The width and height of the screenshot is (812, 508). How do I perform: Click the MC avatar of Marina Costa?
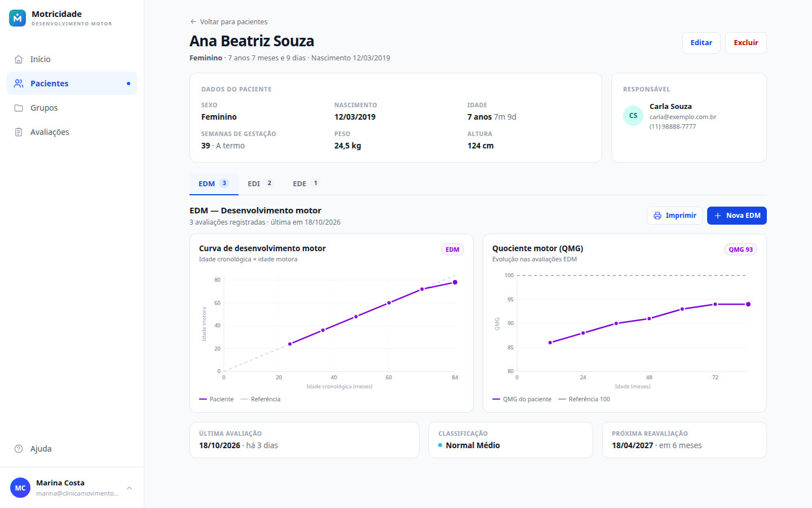click(x=20, y=488)
